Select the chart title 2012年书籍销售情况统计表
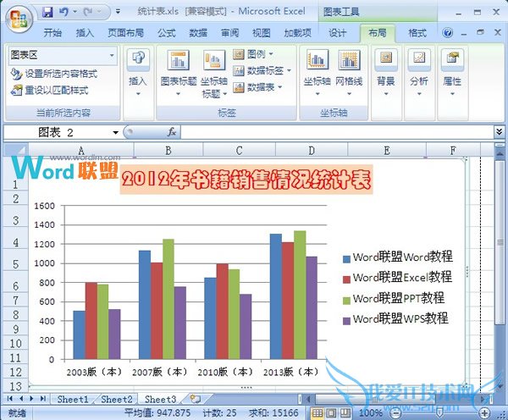The image size is (508, 420). click(x=246, y=180)
